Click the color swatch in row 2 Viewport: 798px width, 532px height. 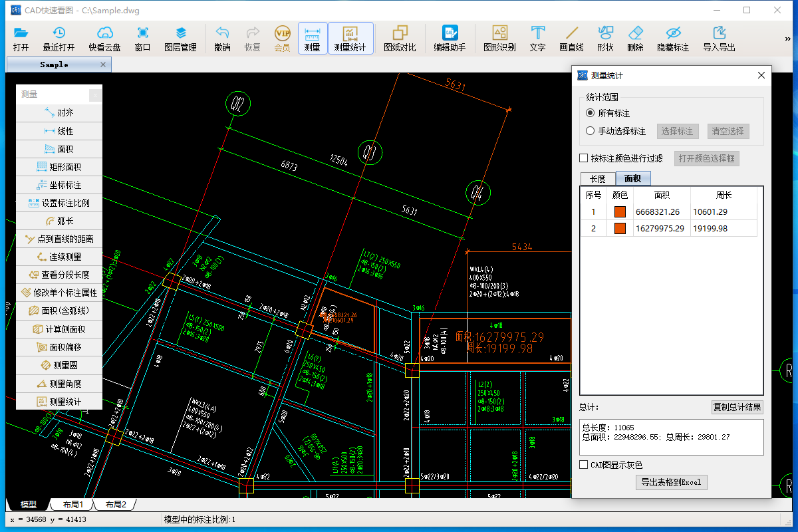tap(620, 228)
